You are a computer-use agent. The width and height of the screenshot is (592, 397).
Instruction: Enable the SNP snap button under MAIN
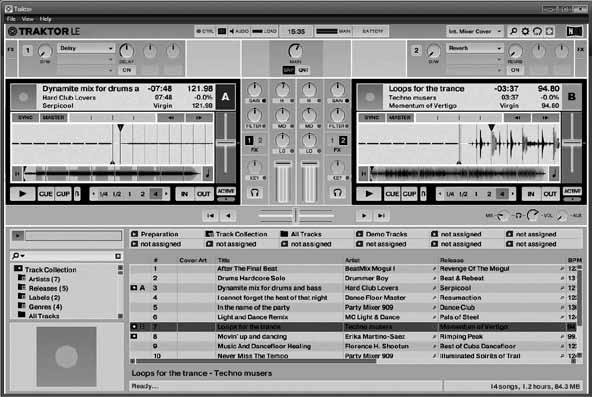point(288,70)
